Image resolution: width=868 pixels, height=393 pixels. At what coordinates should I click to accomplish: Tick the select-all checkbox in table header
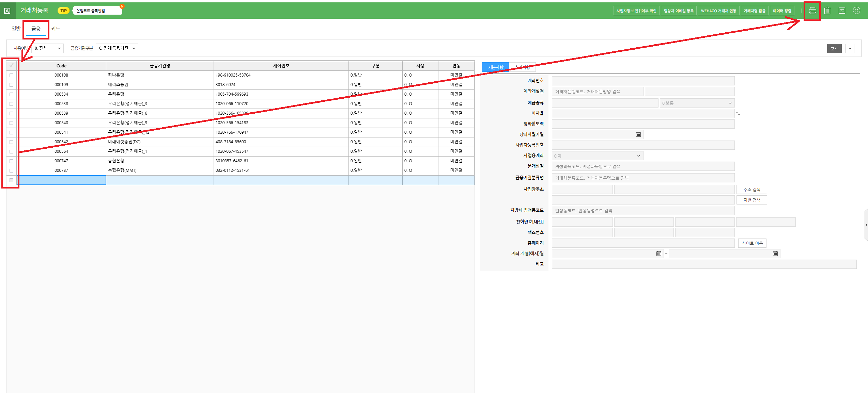[12, 65]
